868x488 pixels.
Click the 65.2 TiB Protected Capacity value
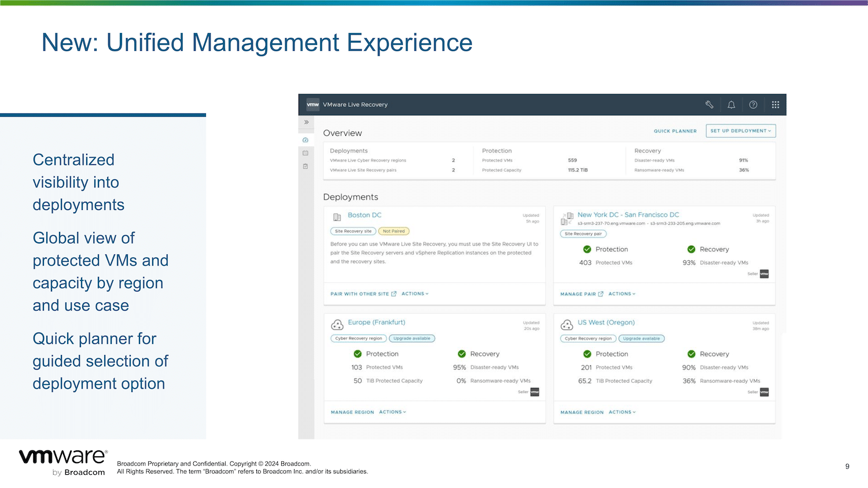[x=585, y=381]
